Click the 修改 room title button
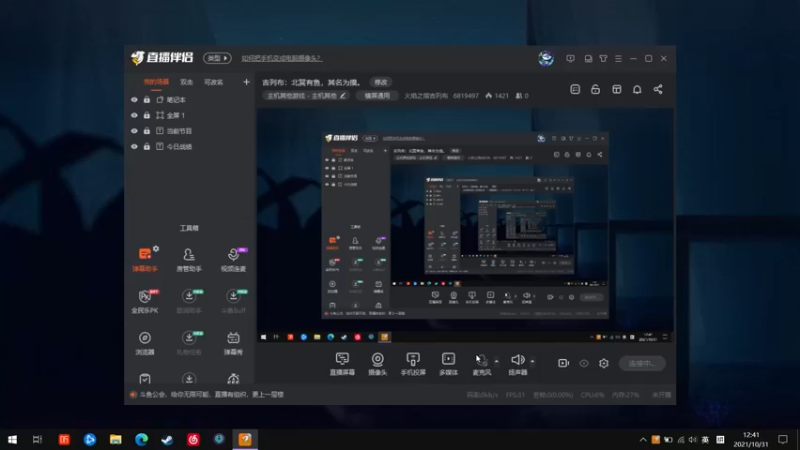 point(381,82)
